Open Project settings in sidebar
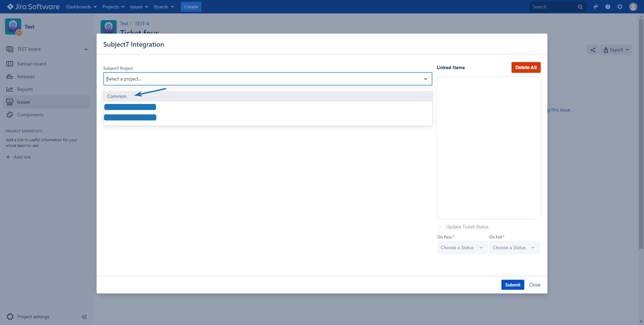Screen dimensions: 644x325 click(33, 317)
